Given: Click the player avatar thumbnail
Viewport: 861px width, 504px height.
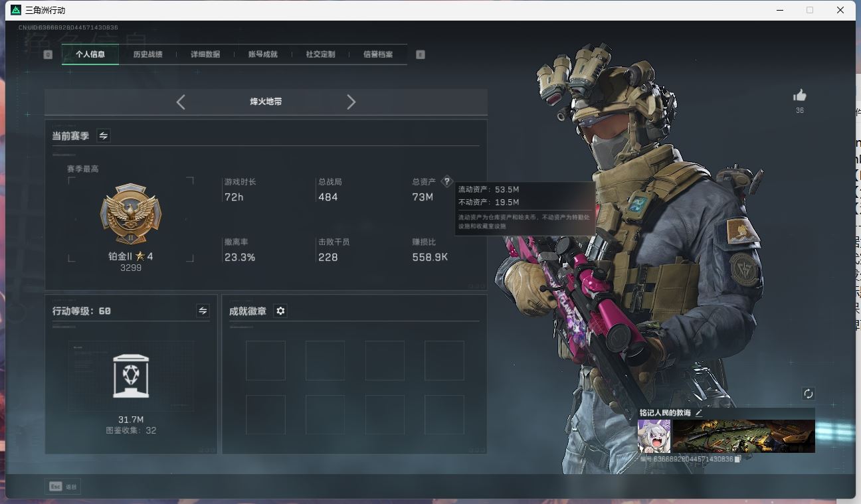Looking at the screenshot, I should pos(654,436).
